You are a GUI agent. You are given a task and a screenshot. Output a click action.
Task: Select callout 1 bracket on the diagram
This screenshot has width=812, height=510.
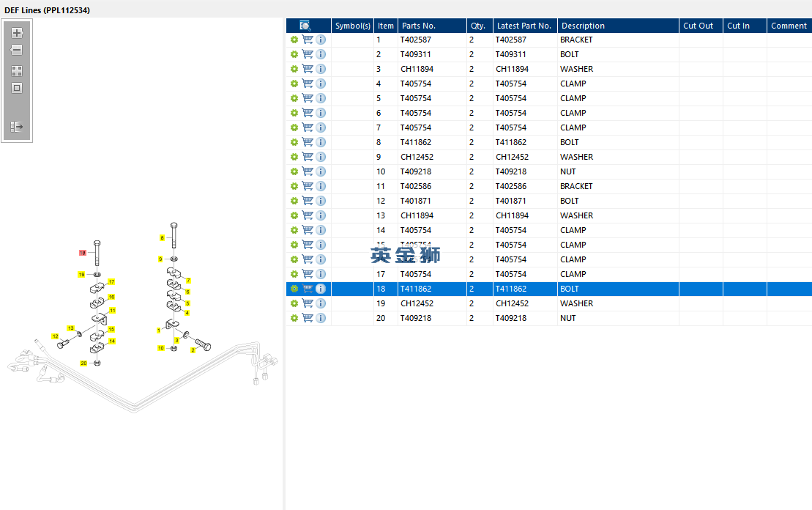coord(158,330)
